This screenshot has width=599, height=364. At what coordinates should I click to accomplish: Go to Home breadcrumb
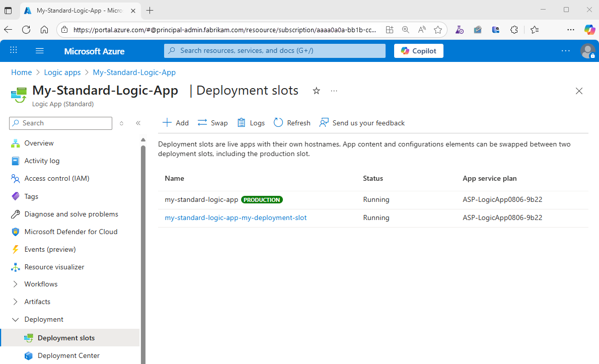tap(21, 72)
